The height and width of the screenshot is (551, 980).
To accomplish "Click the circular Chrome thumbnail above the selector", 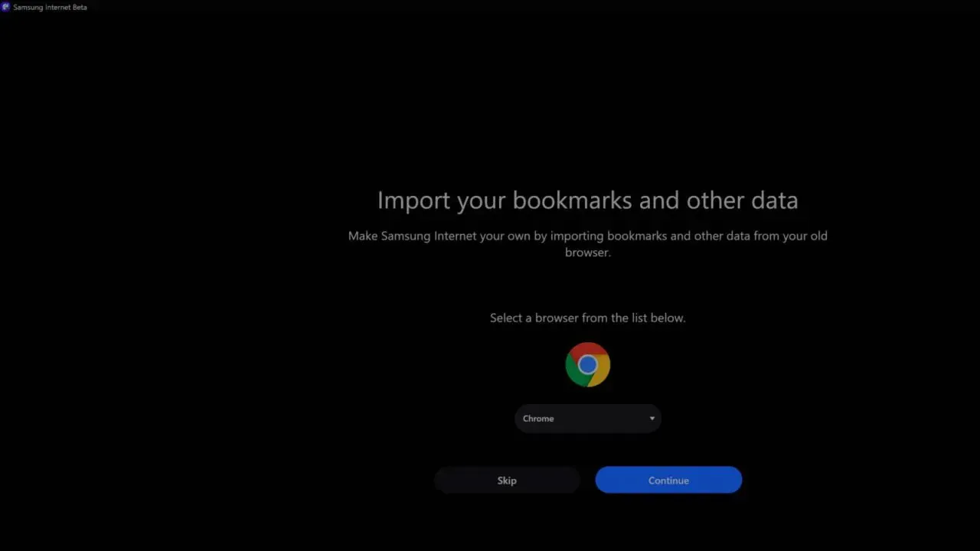I will 587,364.
